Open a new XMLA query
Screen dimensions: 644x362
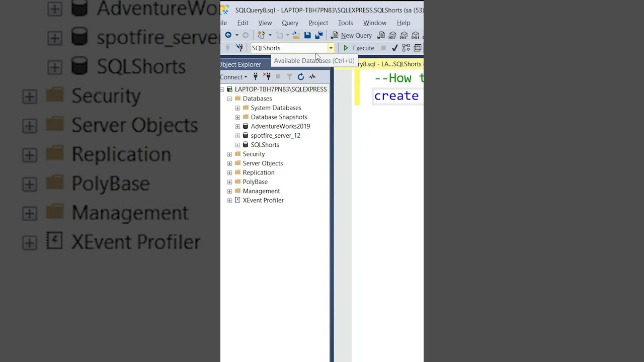click(x=416, y=35)
